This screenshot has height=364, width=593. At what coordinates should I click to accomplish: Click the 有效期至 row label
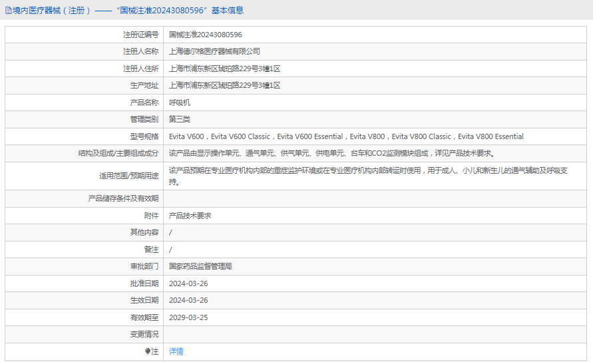click(x=144, y=317)
